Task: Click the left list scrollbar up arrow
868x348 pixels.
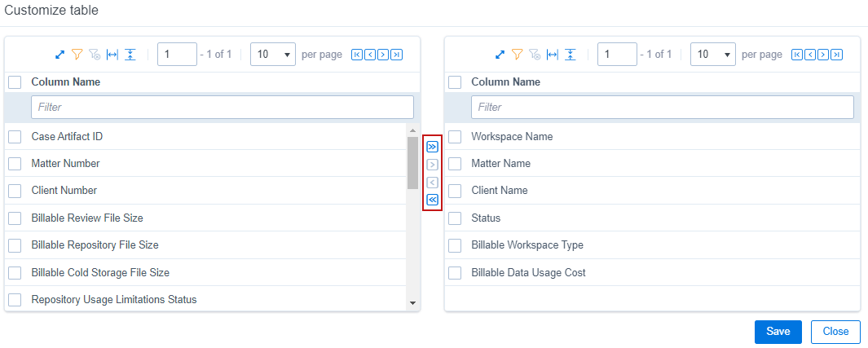Action: point(412,130)
